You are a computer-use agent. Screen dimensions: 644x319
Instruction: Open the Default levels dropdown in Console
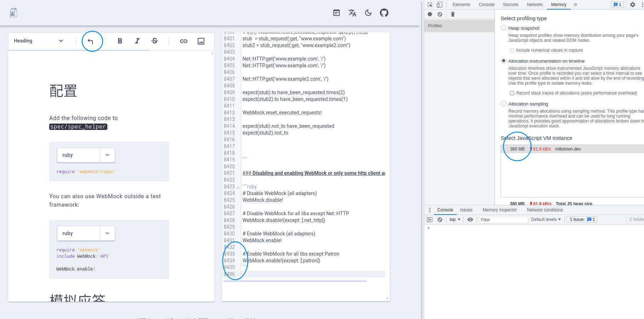[x=545, y=219]
